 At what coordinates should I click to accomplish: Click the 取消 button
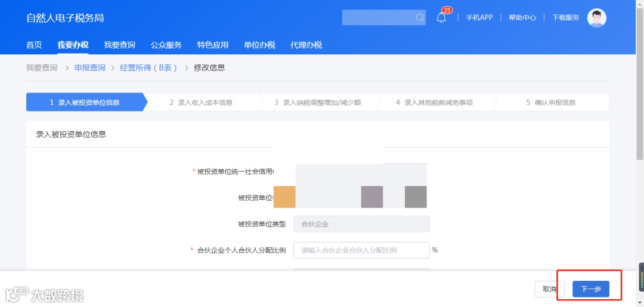[550, 289]
